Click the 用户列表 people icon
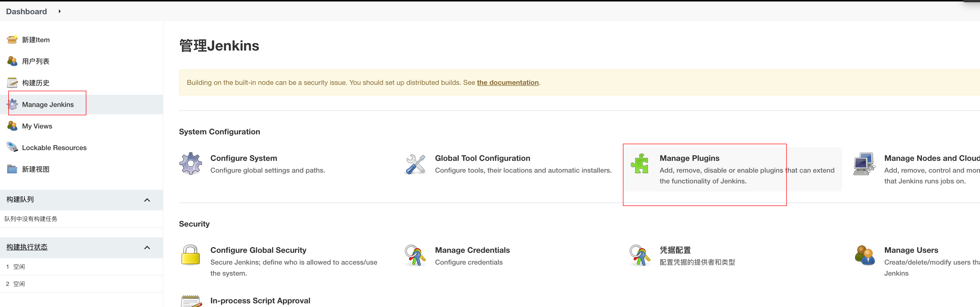The width and height of the screenshot is (980, 307). pyautogui.click(x=12, y=61)
